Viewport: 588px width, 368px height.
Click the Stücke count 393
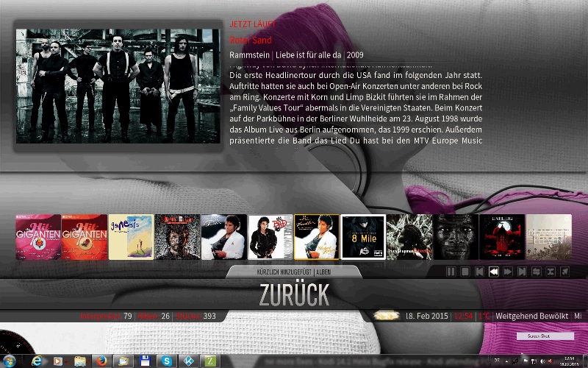(209, 316)
